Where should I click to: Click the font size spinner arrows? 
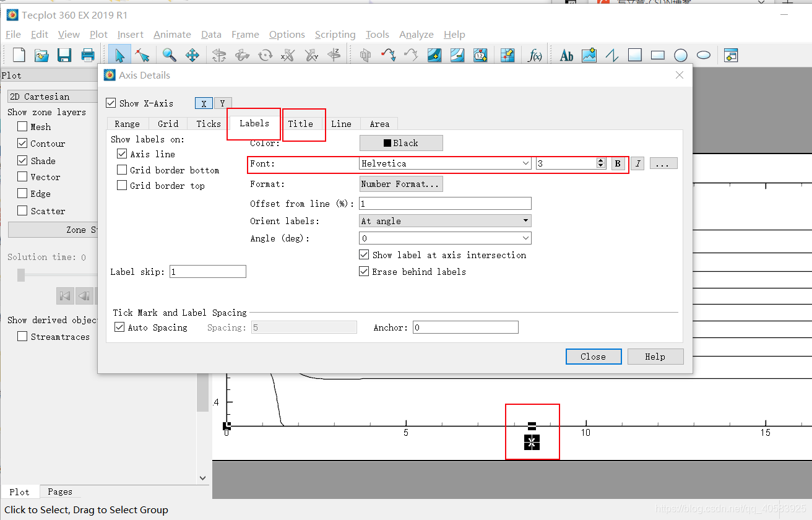(600, 163)
